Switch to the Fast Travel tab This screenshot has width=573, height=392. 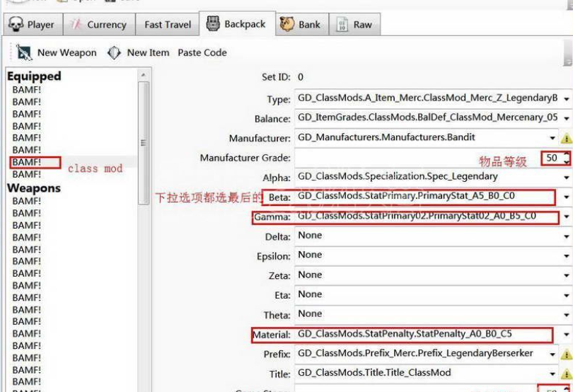(168, 24)
